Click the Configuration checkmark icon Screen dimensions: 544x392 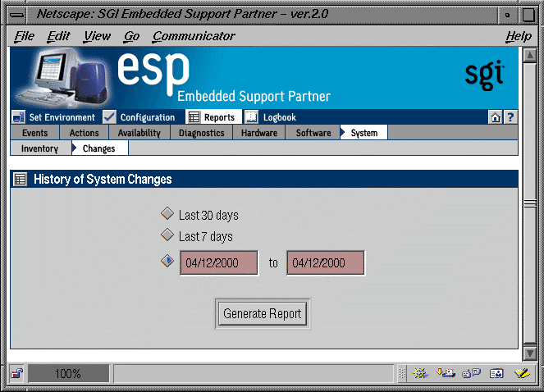[x=109, y=117]
